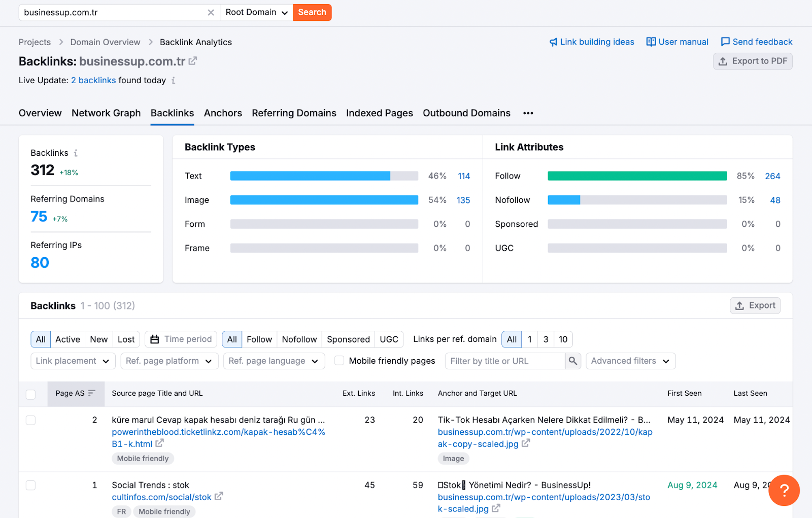Set links per ref. domain to 1
This screenshot has height=518, width=812.
[x=530, y=339]
